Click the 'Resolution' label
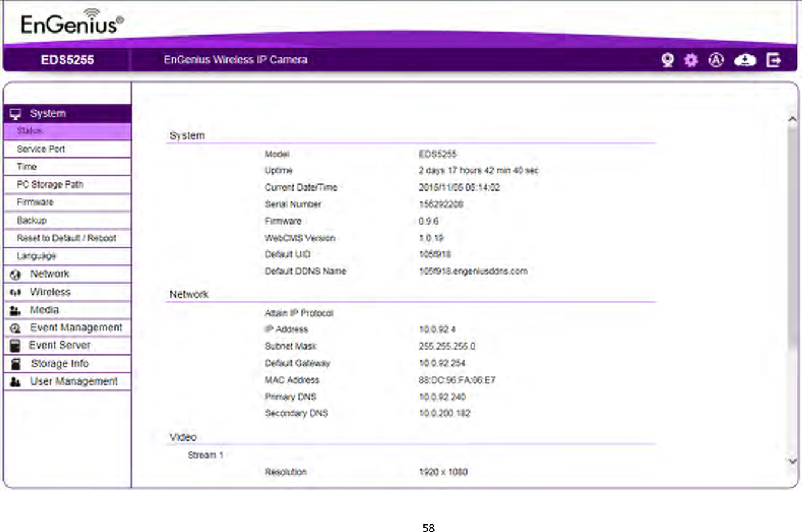This screenshot has height=532, width=802. pyautogui.click(x=285, y=472)
